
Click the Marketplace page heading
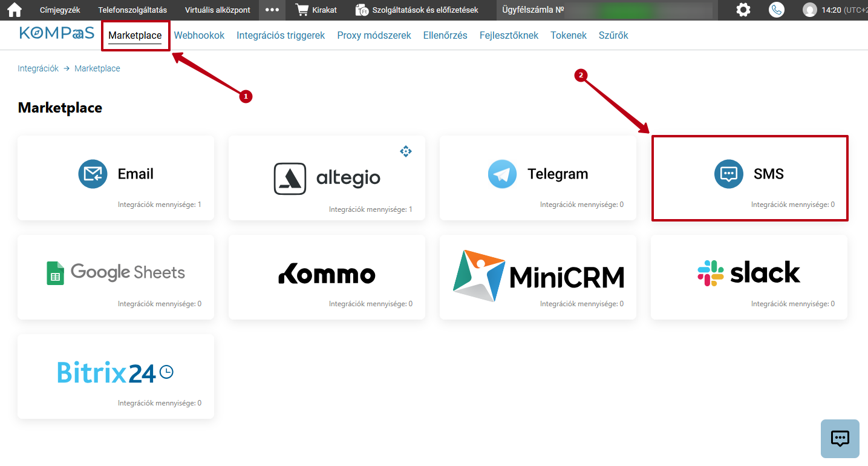pyautogui.click(x=60, y=108)
